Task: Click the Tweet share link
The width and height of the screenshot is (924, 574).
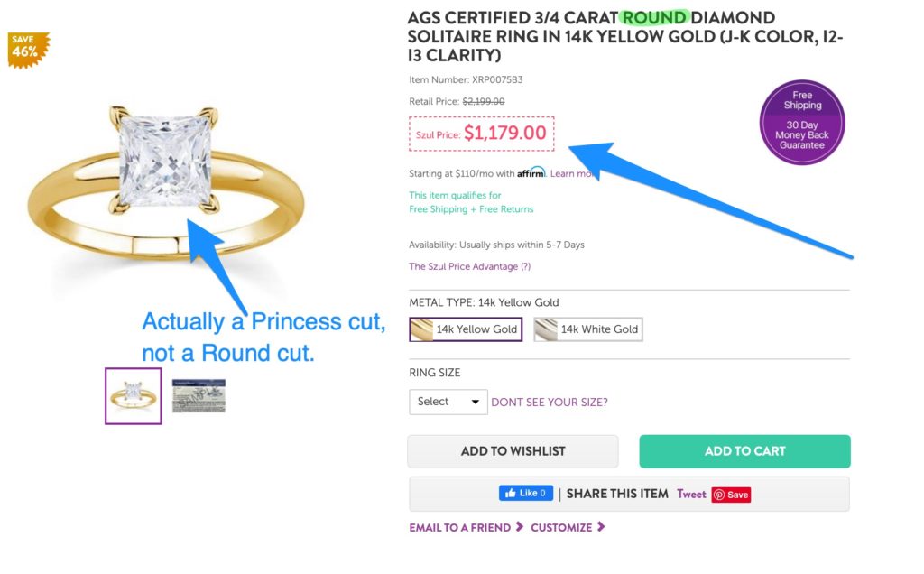Action: click(691, 494)
